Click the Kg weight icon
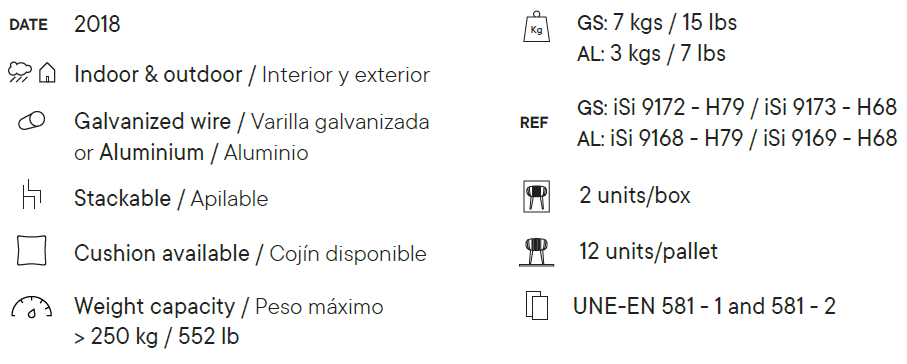Viewport: 907px width, 364px height. point(536,27)
